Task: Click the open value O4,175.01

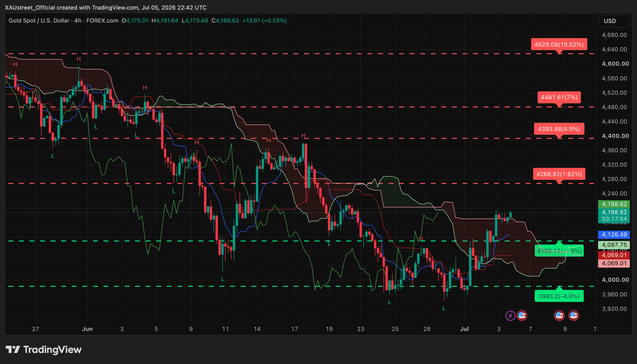Action: tap(135, 20)
